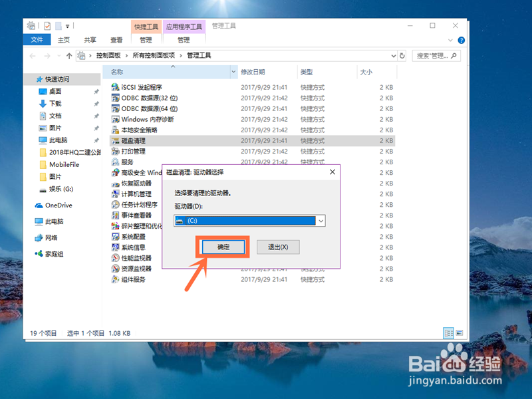Click the 磁盘清理 item icon
This screenshot has width=532, height=399.
point(115,141)
